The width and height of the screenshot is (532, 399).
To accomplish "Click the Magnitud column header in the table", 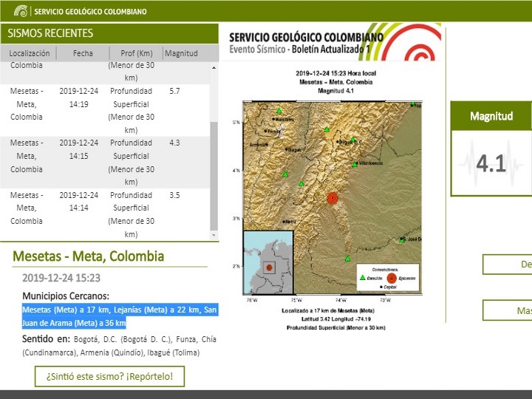I will click(181, 53).
